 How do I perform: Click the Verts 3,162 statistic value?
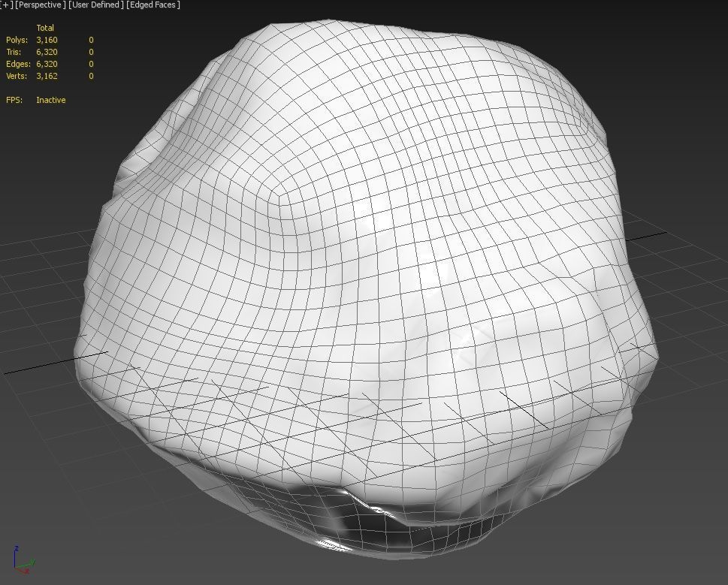pyautogui.click(x=47, y=76)
